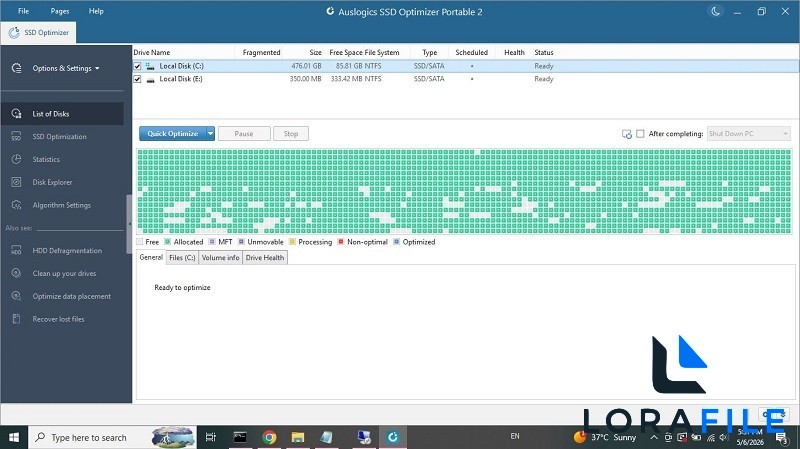800x449 pixels.
Task: Expand Quick Optimize dropdown arrow
Action: pos(210,134)
